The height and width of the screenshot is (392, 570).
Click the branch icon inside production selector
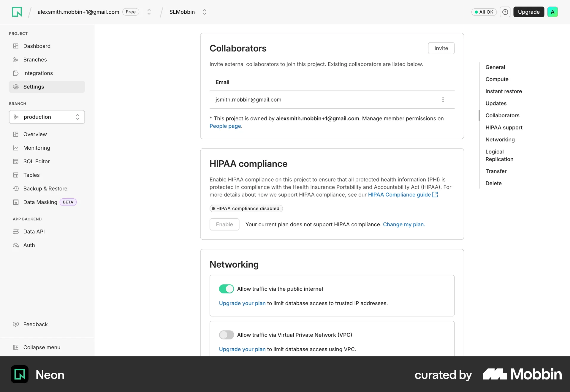click(x=16, y=117)
